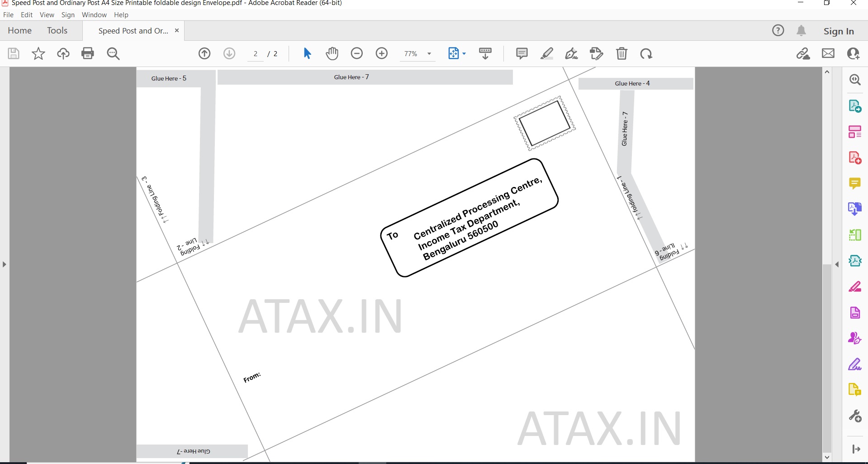
Task: Select the highlight text tool
Action: (x=547, y=53)
